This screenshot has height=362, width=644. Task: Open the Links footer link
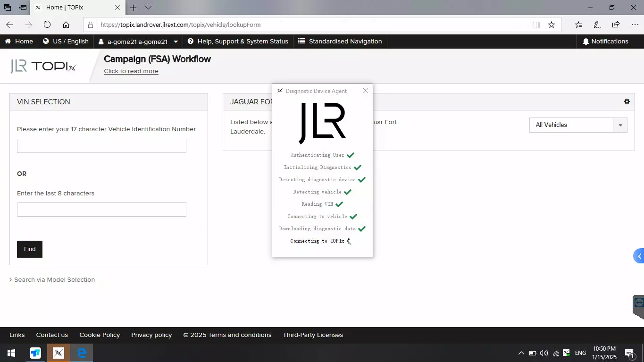point(17,335)
